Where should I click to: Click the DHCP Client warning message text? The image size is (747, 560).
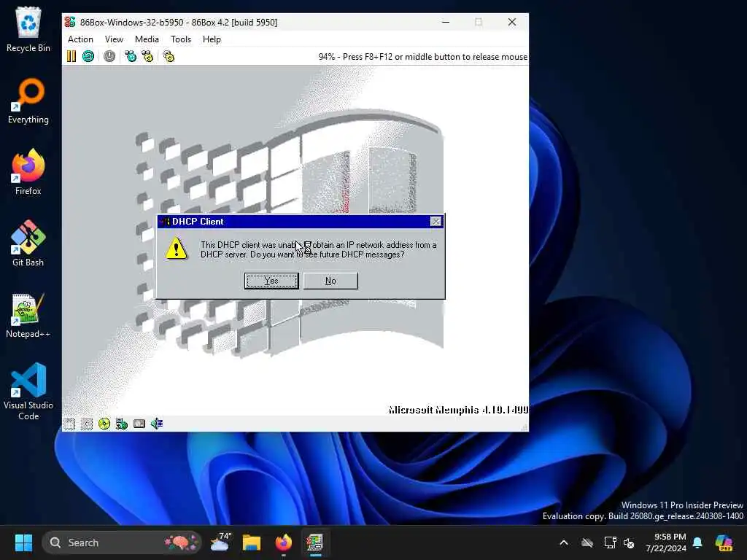pos(318,249)
